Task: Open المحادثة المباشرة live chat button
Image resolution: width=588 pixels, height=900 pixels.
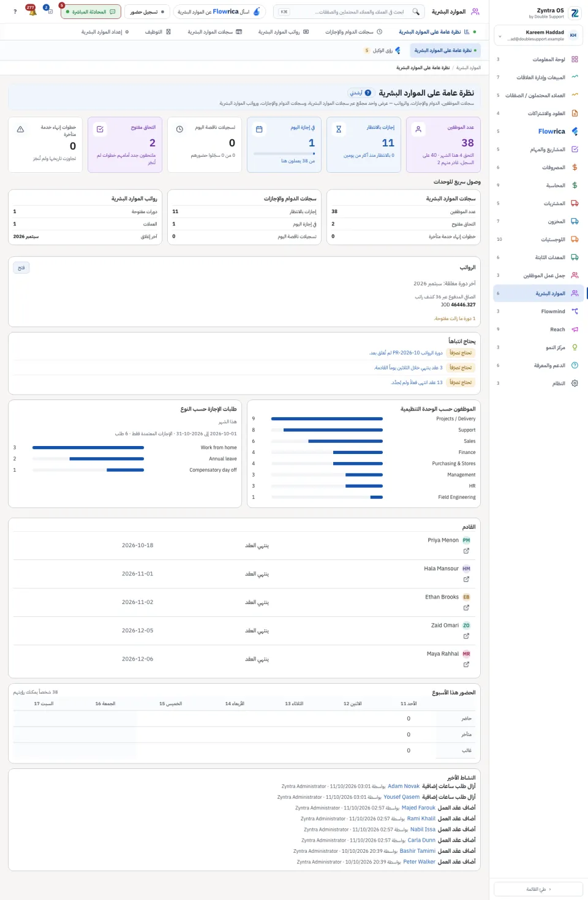Action: pos(91,12)
